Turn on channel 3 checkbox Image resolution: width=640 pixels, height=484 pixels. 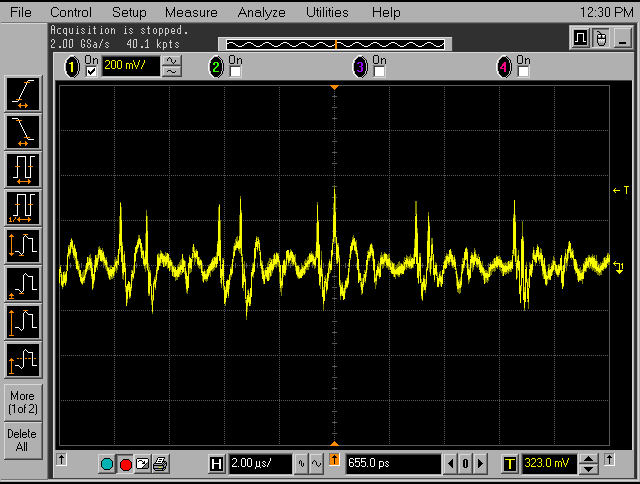pyautogui.click(x=379, y=72)
